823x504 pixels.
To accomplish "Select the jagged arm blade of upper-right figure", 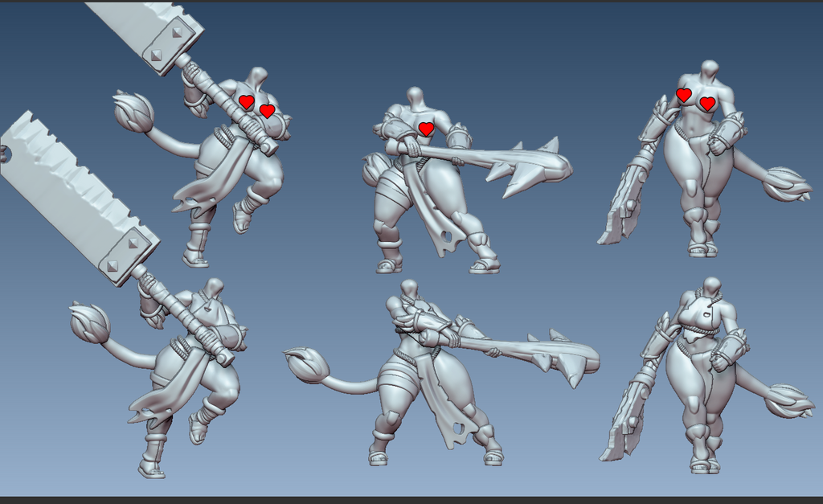I will click(x=623, y=201).
